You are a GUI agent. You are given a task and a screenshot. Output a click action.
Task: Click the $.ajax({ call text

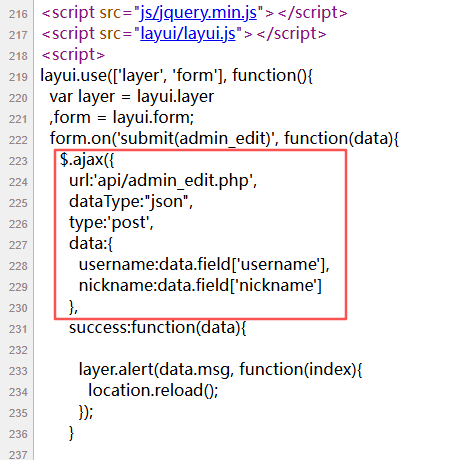pos(87,160)
